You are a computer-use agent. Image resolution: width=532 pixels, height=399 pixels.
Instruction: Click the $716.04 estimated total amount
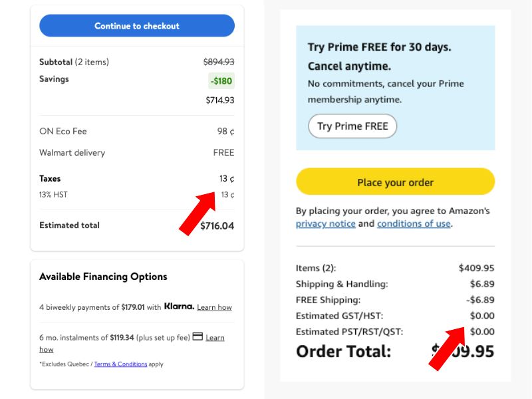tap(217, 226)
